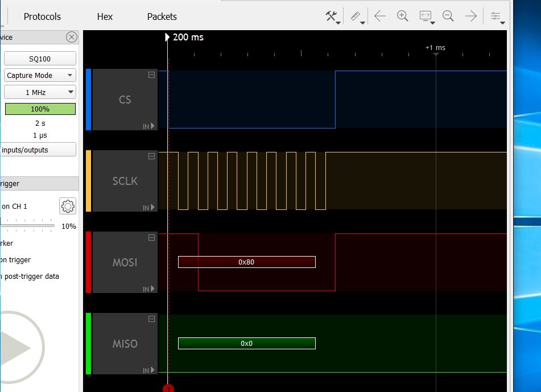
Task: Zoom out of the waveform view
Action: pyautogui.click(x=448, y=15)
